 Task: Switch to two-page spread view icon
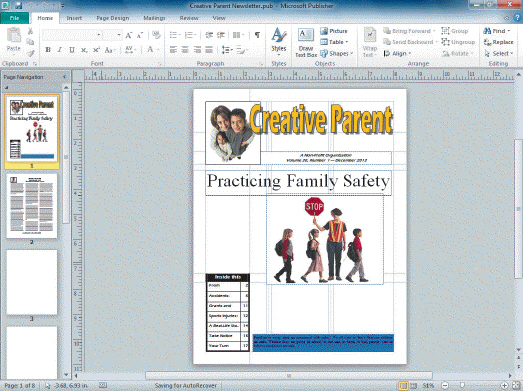click(x=413, y=386)
